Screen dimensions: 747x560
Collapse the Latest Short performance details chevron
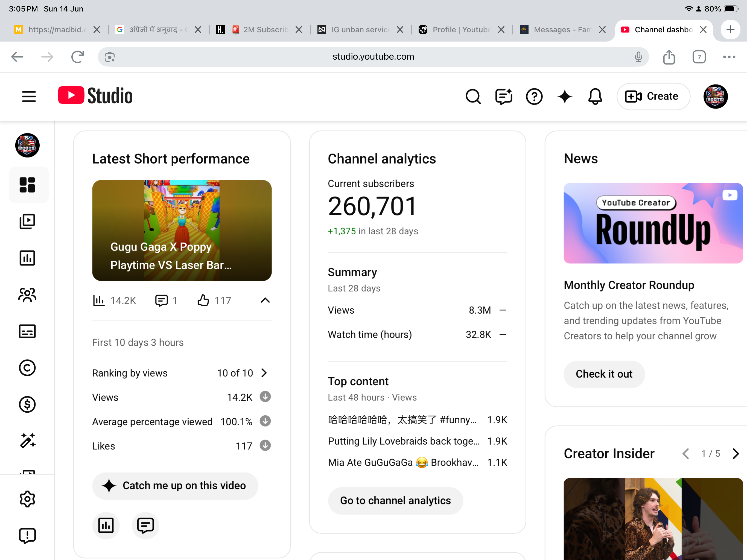click(x=265, y=300)
